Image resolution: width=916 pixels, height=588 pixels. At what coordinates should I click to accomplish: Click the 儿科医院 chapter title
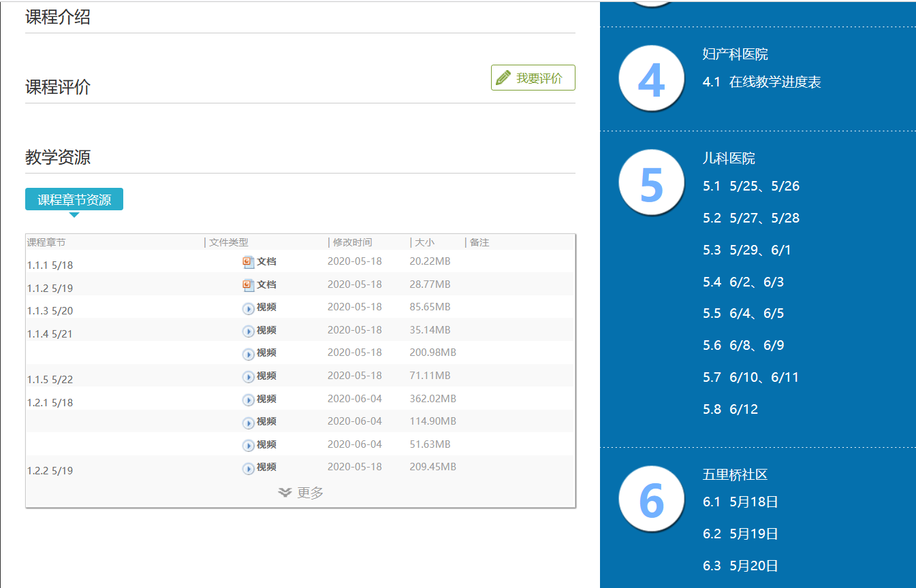(729, 159)
